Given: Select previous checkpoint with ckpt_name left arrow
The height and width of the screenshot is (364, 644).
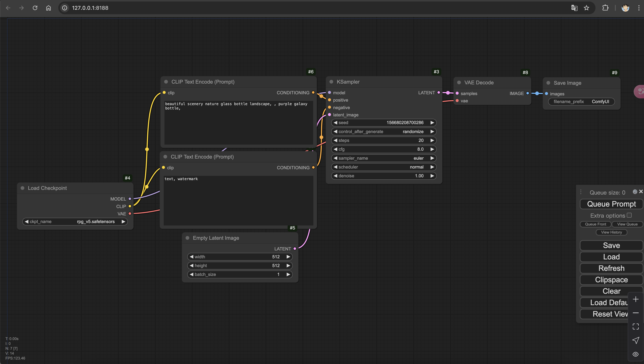Looking at the screenshot, I should pos(26,222).
